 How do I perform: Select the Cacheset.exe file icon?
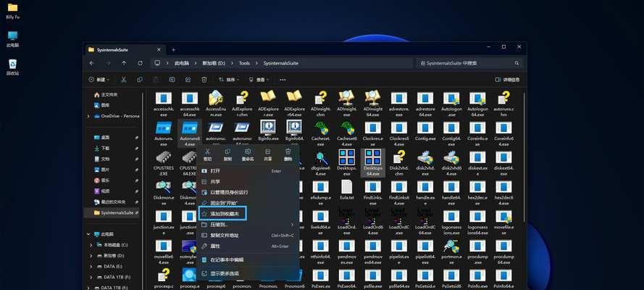coord(320,128)
